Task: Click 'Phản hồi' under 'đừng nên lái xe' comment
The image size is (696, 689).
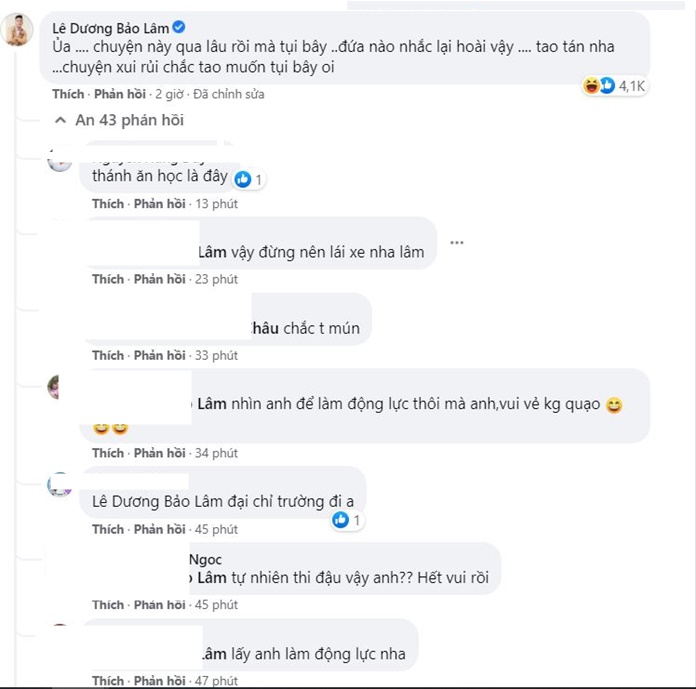Action: click(159, 280)
